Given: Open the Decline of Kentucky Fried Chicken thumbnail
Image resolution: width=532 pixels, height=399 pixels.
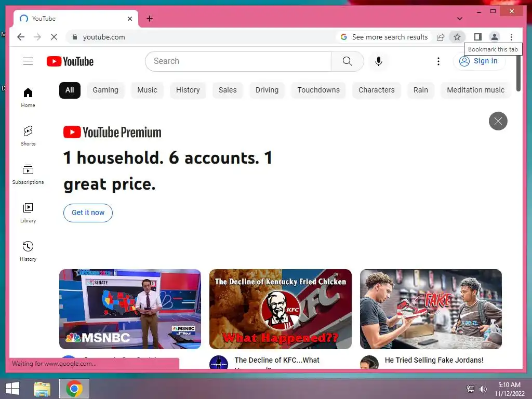Looking at the screenshot, I should pos(280,309).
